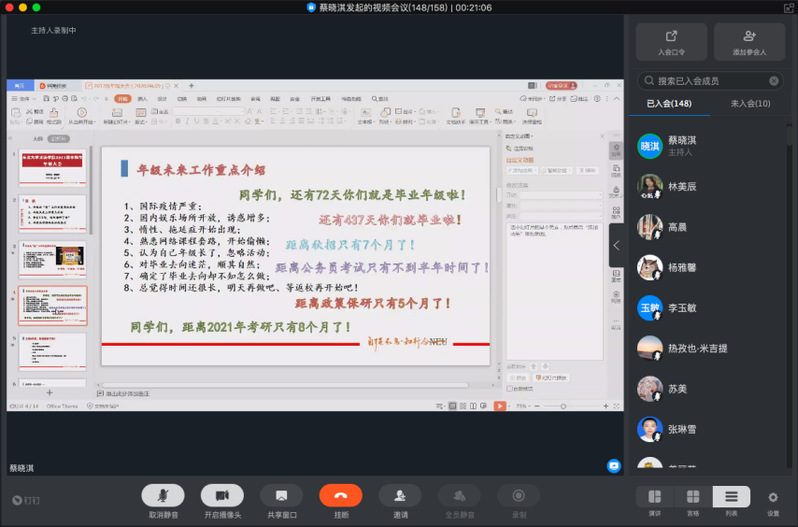Open WPS 首页 home tab
This screenshot has height=527, width=798.
pos(19,85)
